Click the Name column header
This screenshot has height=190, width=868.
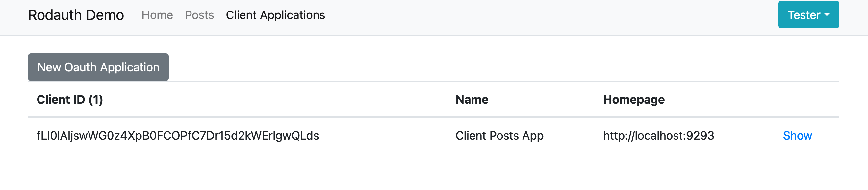(472, 100)
